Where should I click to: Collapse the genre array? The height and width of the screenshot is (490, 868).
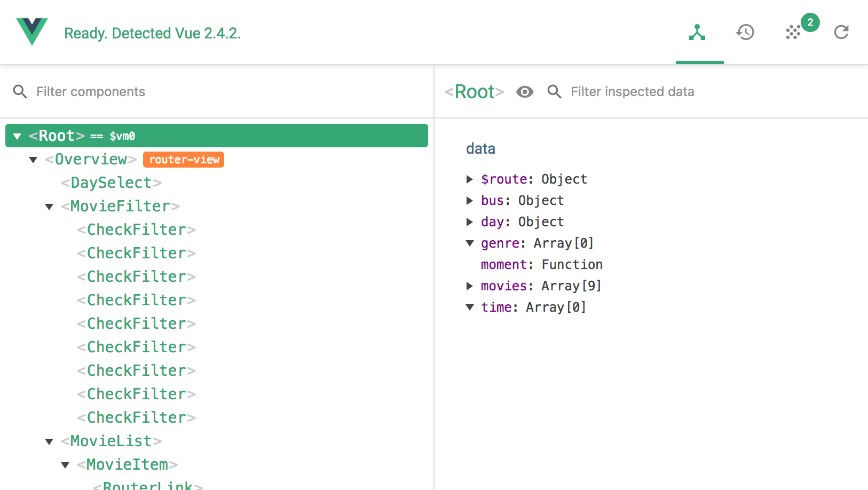click(x=470, y=243)
